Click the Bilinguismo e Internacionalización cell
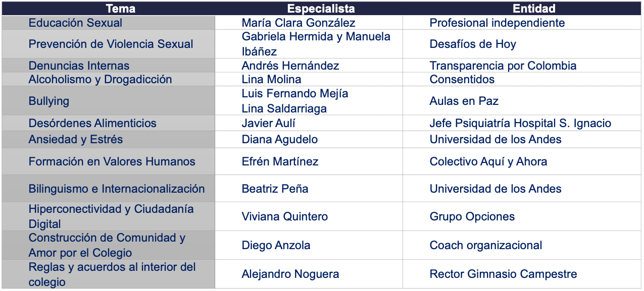 (108, 189)
